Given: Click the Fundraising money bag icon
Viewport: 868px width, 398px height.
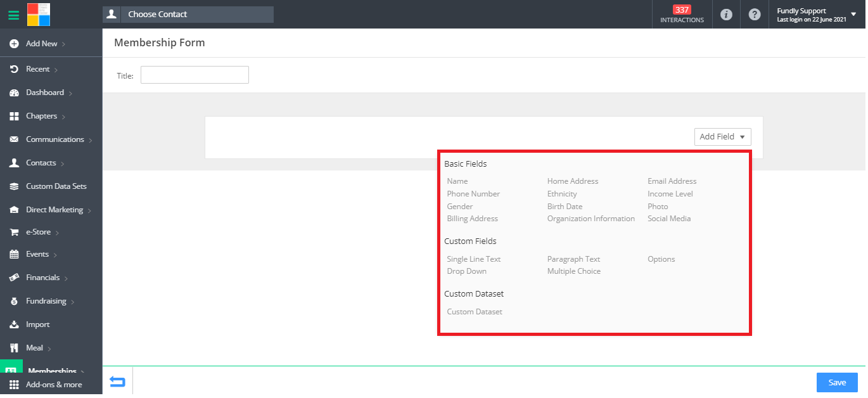Looking at the screenshot, I should point(14,301).
